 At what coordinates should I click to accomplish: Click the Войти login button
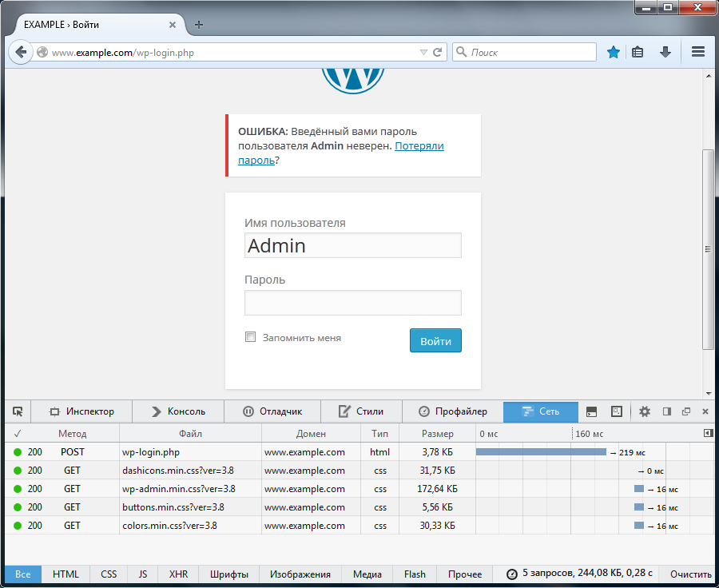click(435, 341)
